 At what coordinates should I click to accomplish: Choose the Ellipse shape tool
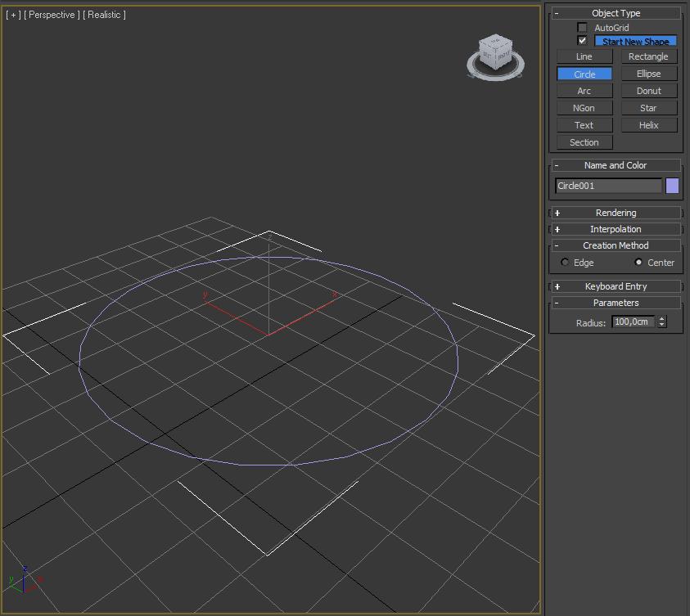(648, 74)
